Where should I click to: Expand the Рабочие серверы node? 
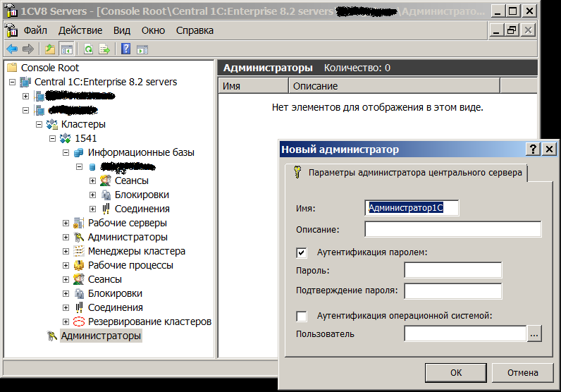click(x=66, y=223)
